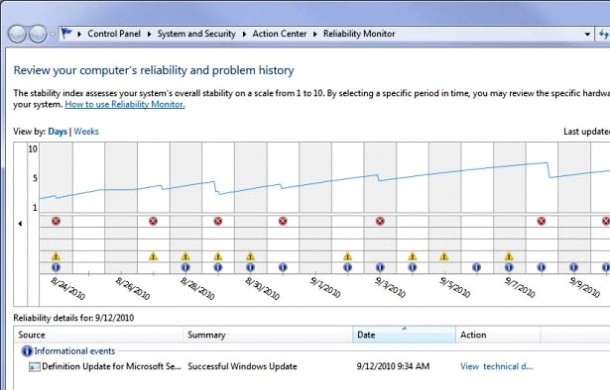Select the warning icon for 8/28/2010

pyautogui.click(x=186, y=256)
